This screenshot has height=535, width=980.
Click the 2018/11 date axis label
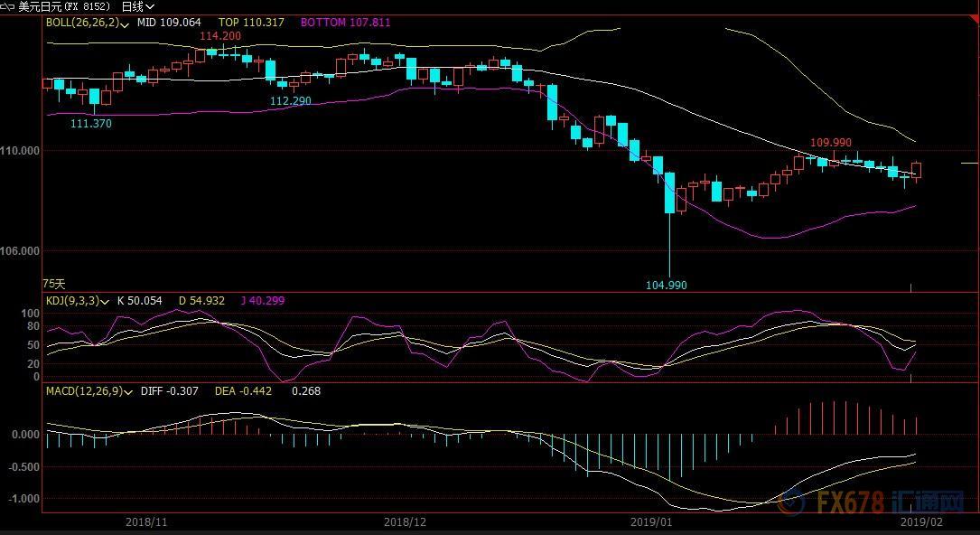pos(147,521)
